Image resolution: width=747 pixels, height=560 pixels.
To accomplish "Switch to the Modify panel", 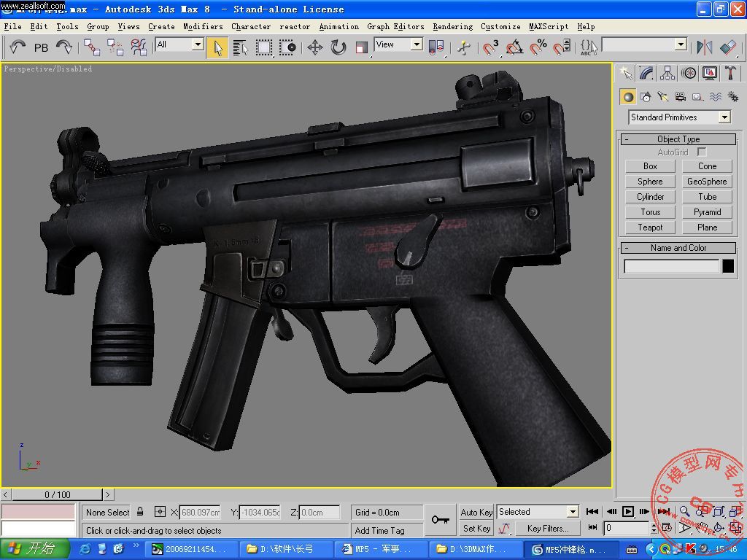I will [646, 72].
